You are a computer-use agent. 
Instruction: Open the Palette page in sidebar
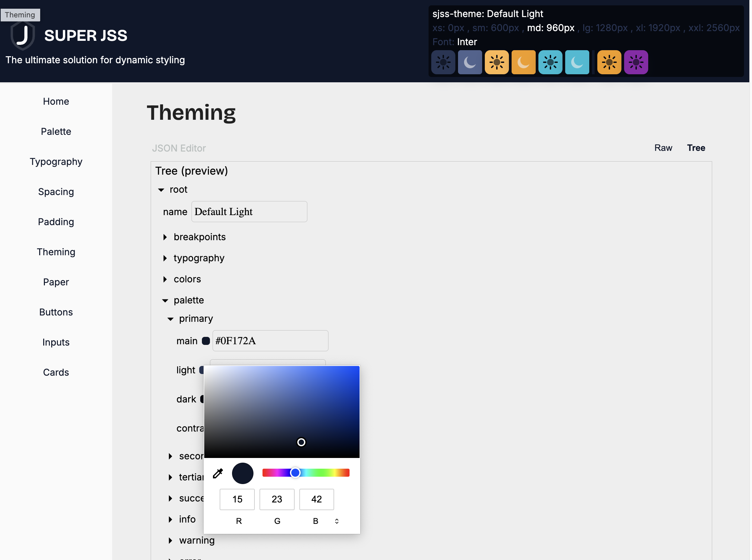pyautogui.click(x=56, y=131)
